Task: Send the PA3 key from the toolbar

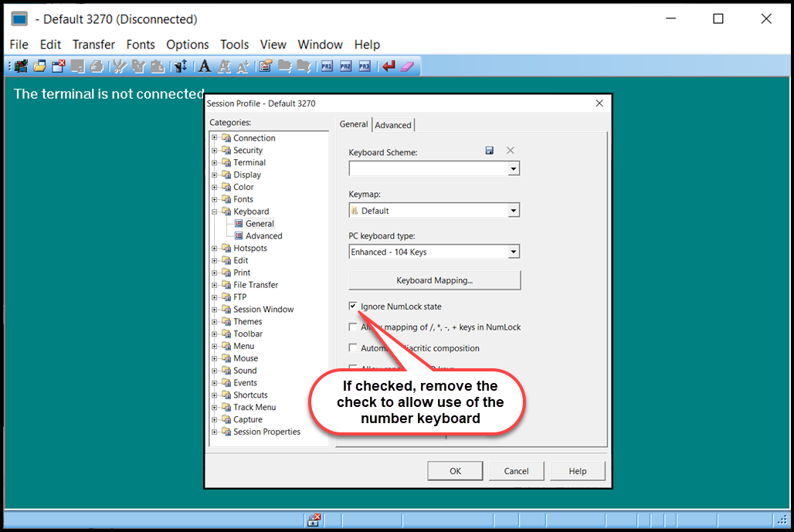Action: coord(364,66)
